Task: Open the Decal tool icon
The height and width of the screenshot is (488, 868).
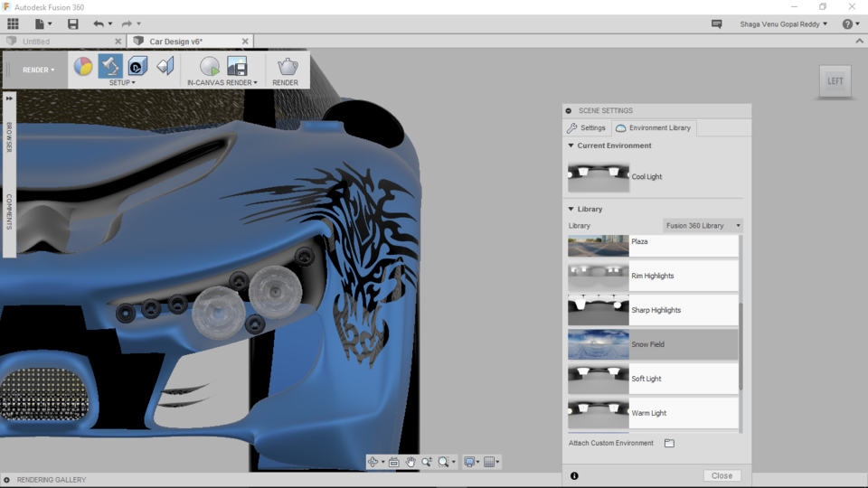Action: (137, 66)
